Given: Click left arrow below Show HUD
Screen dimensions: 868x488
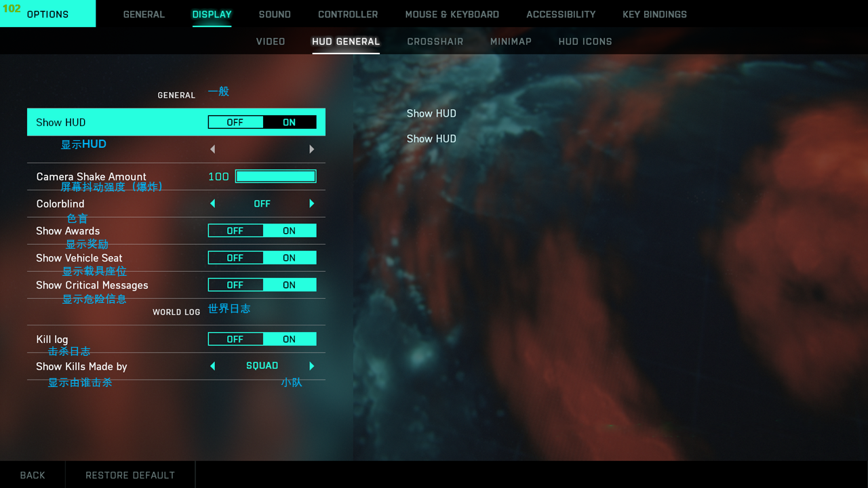Looking at the screenshot, I should pyautogui.click(x=212, y=149).
